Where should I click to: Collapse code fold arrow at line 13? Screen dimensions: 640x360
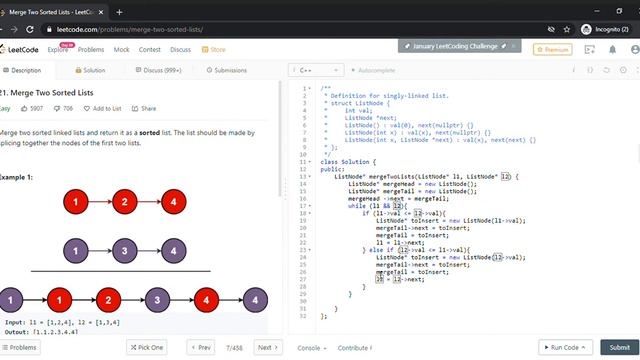pos(309,176)
